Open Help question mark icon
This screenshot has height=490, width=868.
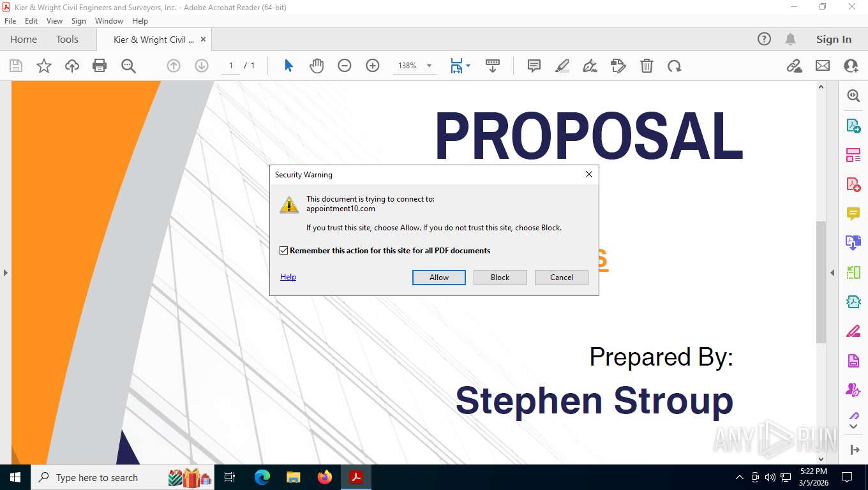pyautogui.click(x=764, y=39)
